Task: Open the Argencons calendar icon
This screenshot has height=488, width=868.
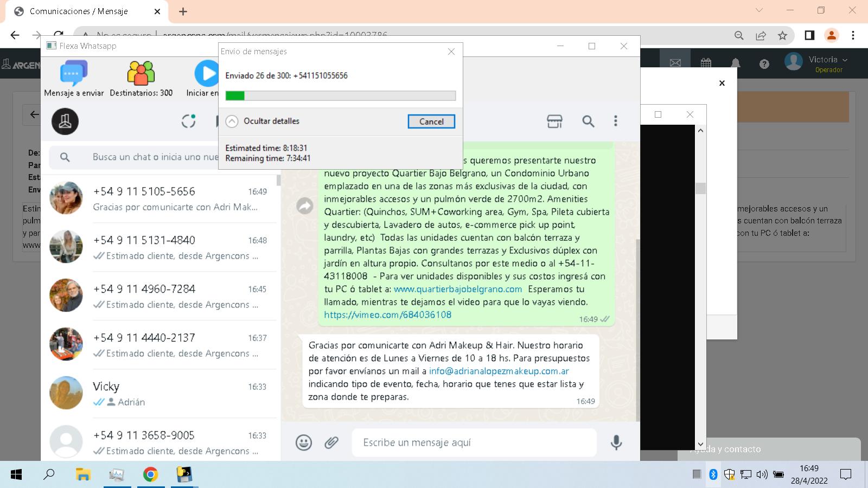Action: tap(706, 63)
